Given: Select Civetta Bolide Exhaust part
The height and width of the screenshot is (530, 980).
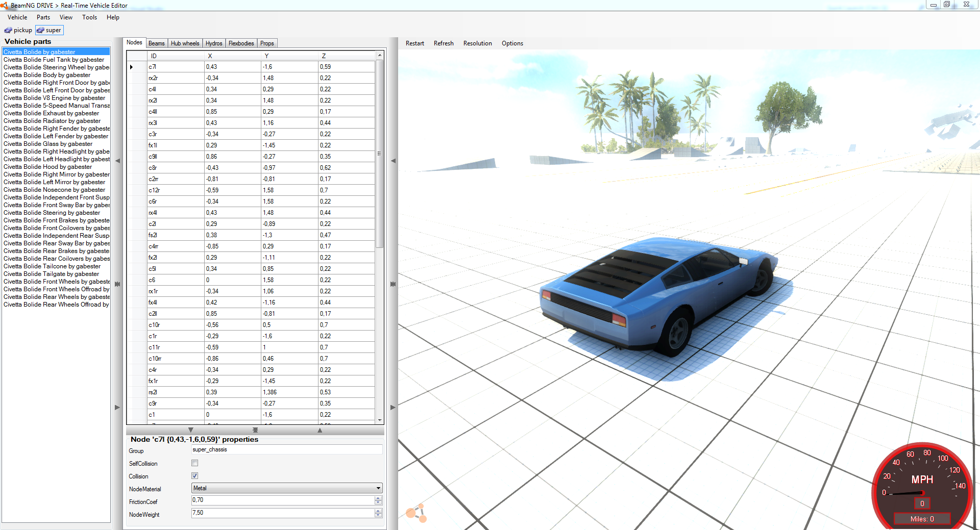Looking at the screenshot, I should [x=56, y=113].
